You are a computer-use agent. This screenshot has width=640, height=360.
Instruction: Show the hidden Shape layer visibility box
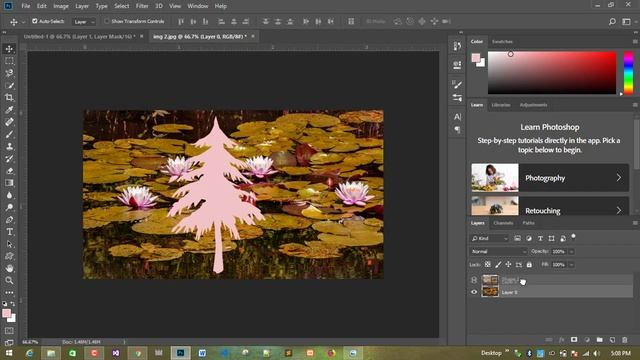pyautogui.click(x=474, y=280)
